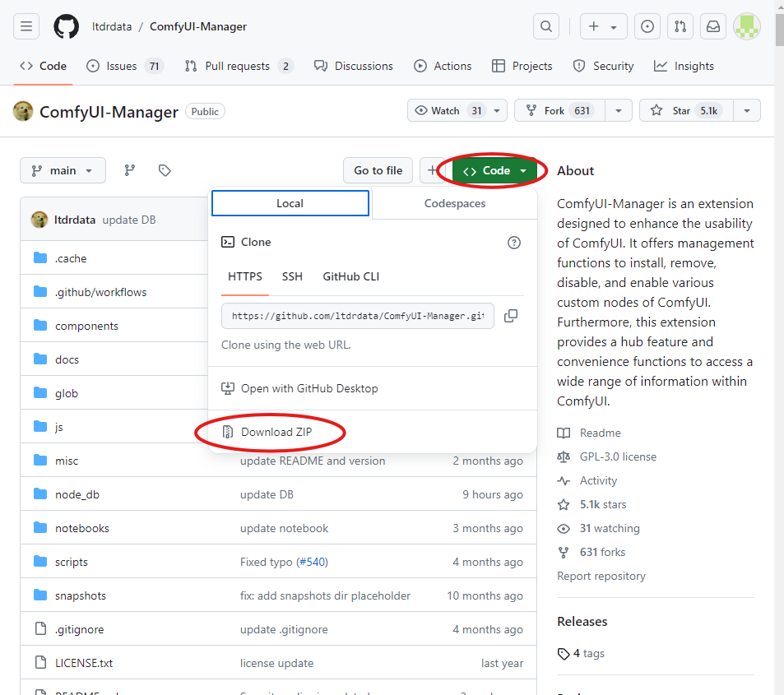Open the notebooks folder
Screen dimensions: 784x695
pos(82,528)
